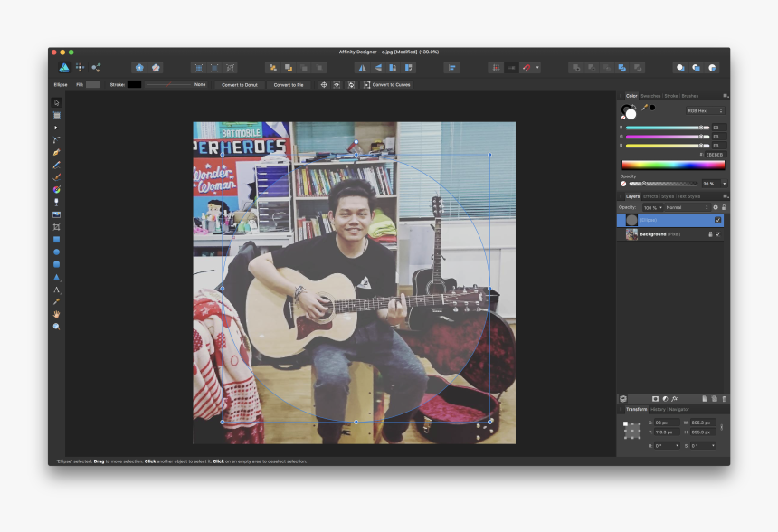Toggle visibility of the Background layer
The height and width of the screenshot is (532, 778).
point(718,233)
